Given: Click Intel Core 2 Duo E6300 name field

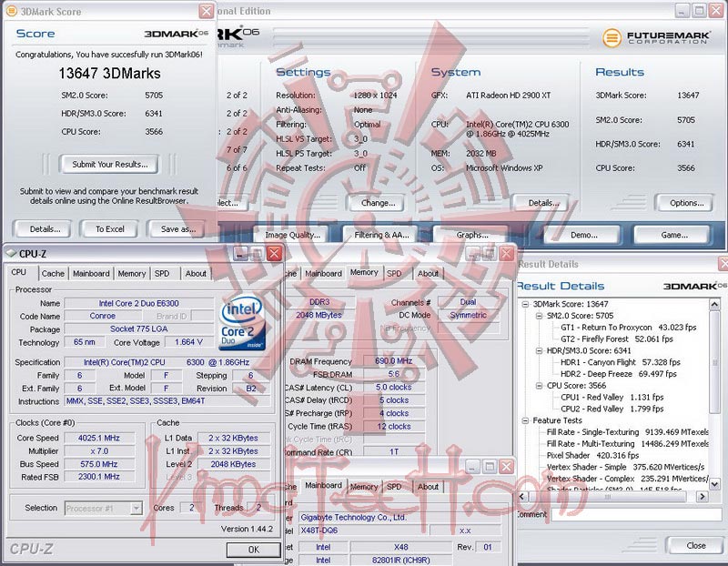Looking at the screenshot, I should 139,303.
